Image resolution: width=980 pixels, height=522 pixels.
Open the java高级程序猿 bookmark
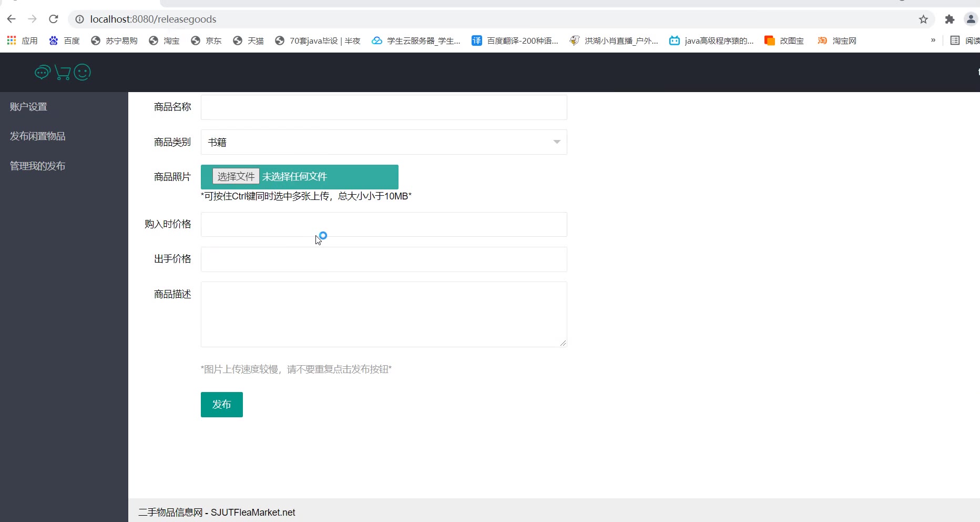tap(711, 41)
